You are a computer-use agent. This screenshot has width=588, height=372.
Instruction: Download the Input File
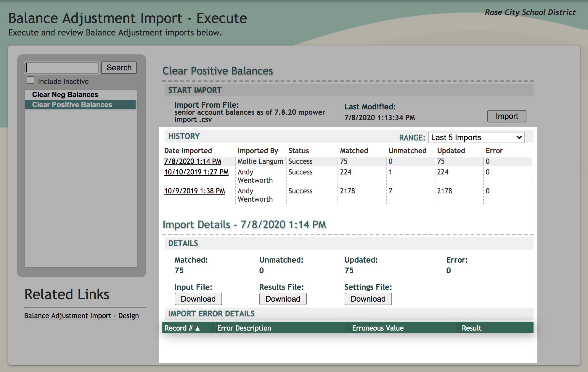pos(198,299)
